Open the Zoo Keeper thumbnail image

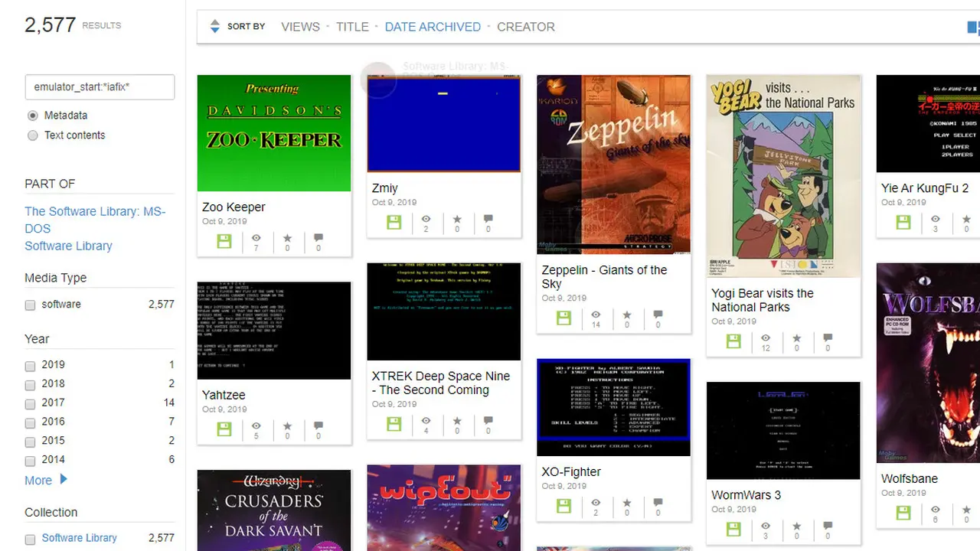[x=274, y=133]
